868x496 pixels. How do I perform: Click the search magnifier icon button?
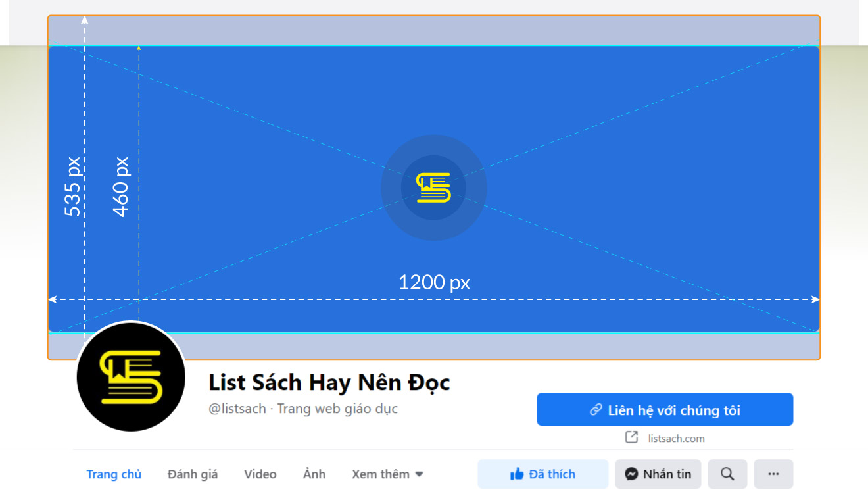tap(727, 474)
